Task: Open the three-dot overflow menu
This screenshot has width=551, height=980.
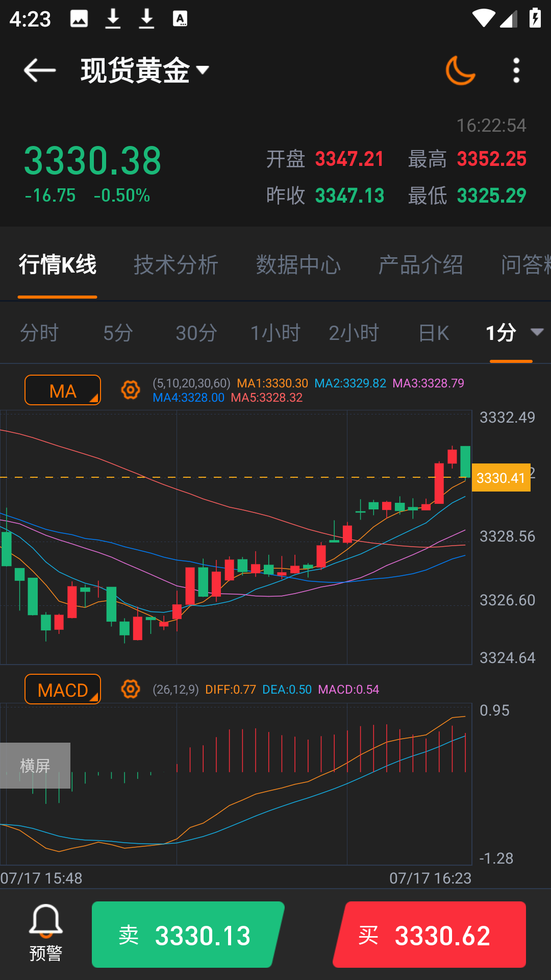Action: (516, 70)
